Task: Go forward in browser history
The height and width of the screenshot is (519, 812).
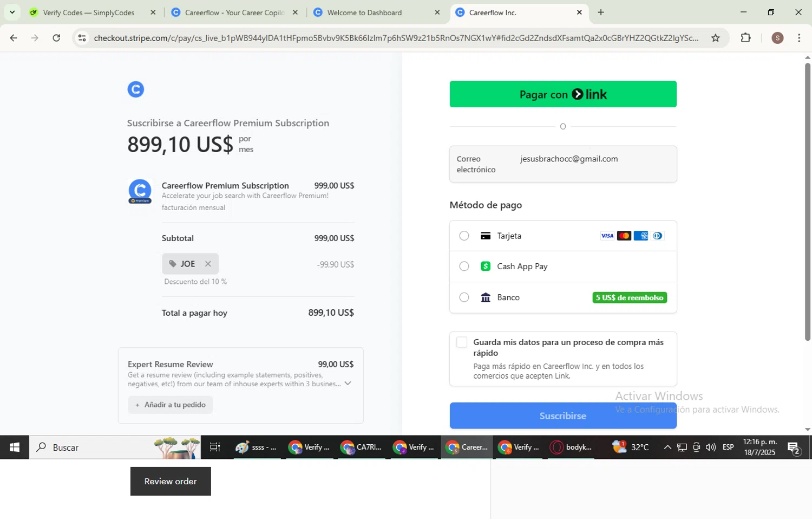Action: coord(35,38)
